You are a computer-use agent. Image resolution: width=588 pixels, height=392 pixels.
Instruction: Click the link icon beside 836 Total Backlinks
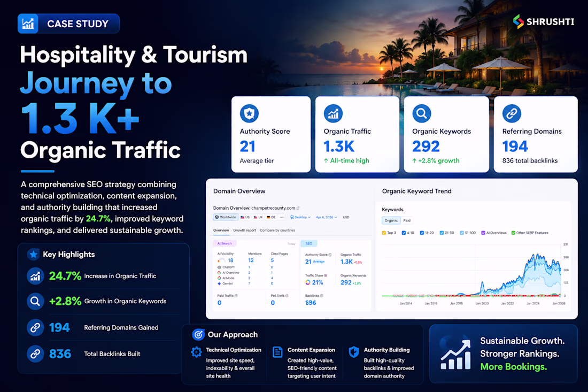[x=35, y=353]
